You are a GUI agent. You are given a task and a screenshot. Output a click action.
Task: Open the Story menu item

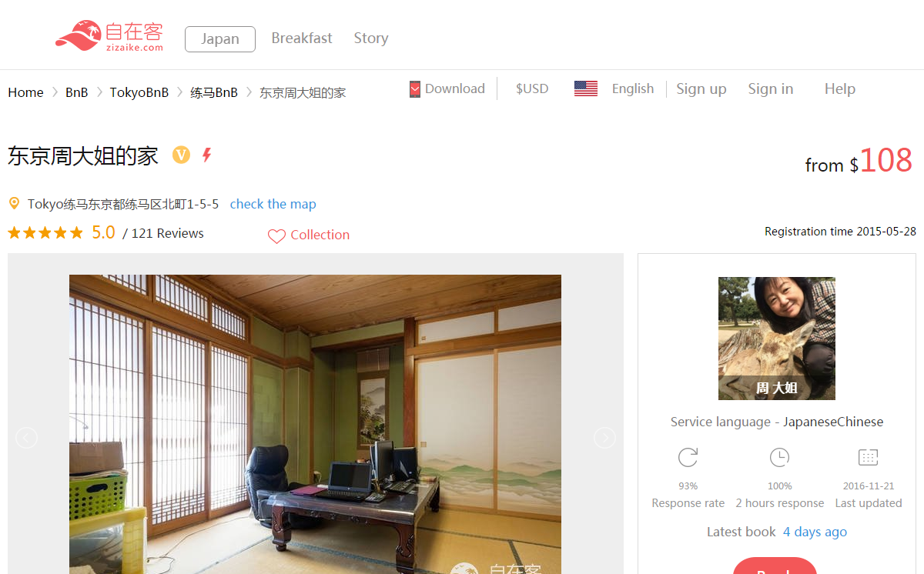[x=371, y=38]
